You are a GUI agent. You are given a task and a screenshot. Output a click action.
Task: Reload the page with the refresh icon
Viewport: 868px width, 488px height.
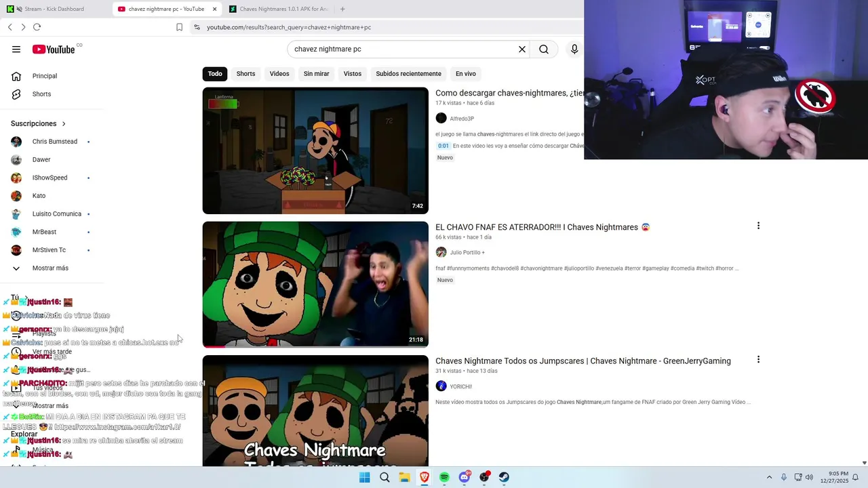pyautogui.click(x=37, y=27)
